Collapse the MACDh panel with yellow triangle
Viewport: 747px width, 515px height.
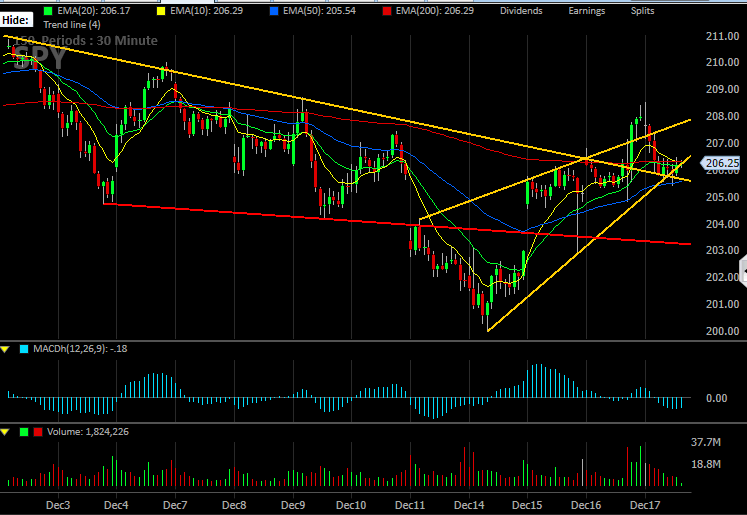tap(5, 349)
